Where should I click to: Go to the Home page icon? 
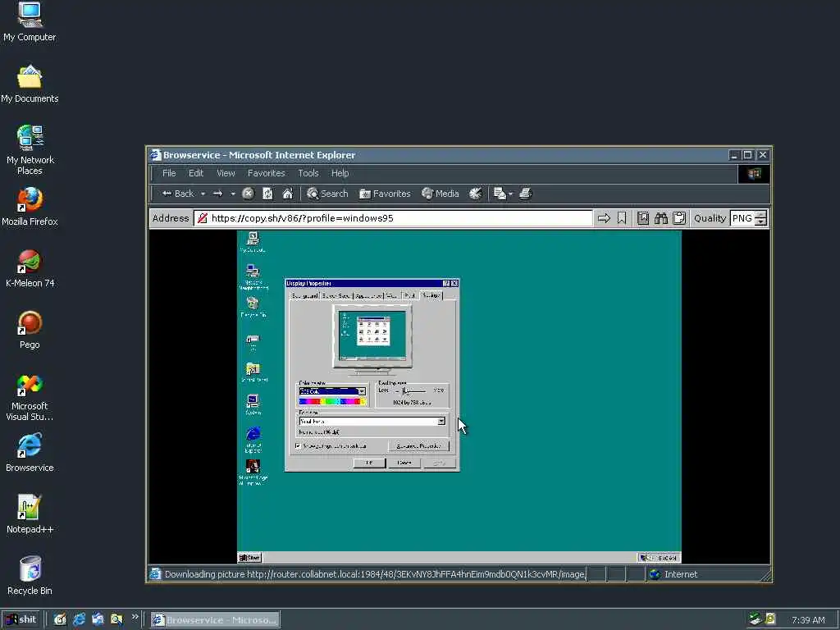tap(288, 194)
